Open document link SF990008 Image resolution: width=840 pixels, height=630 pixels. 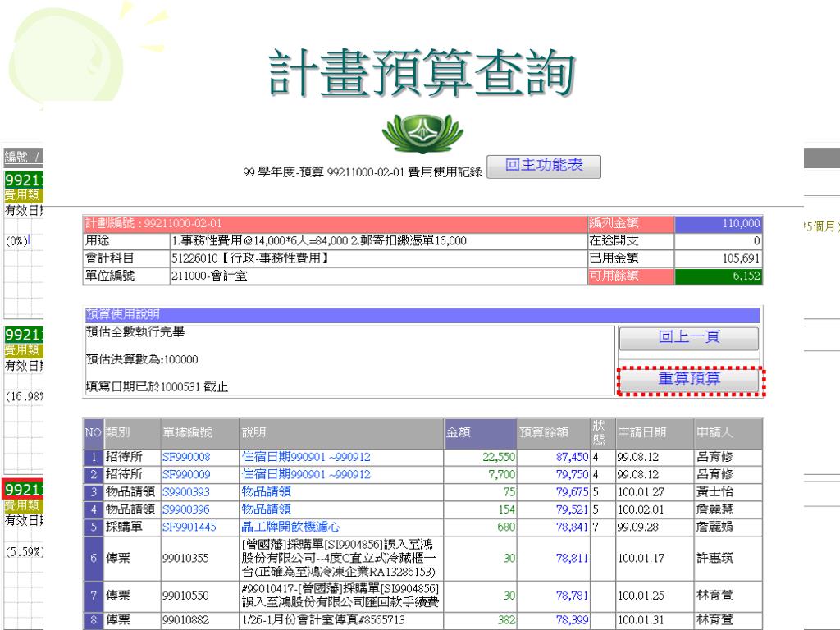[x=186, y=457]
